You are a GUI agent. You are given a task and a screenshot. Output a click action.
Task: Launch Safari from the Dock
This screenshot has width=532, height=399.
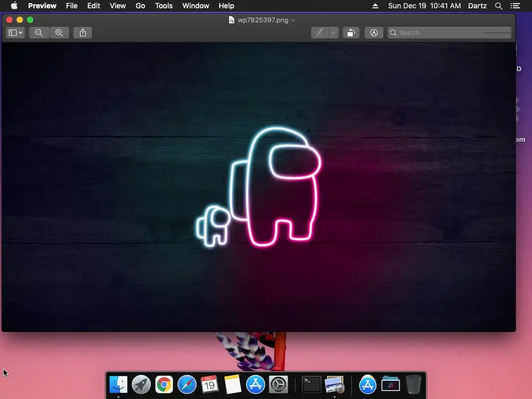coord(187,385)
